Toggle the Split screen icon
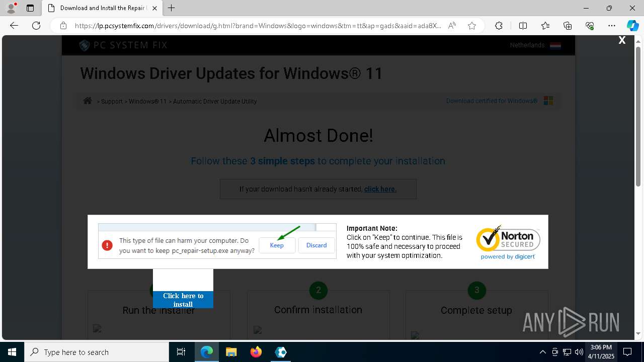The width and height of the screenshot is (644, 362). 523,26
